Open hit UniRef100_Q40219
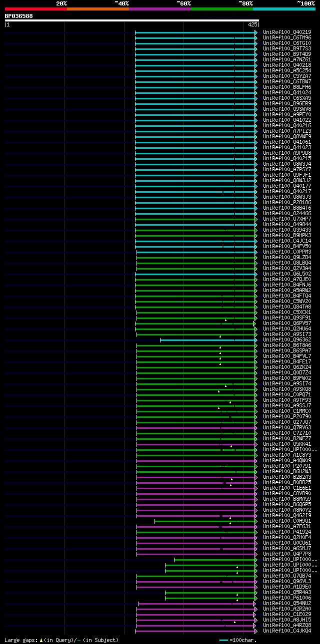Image resolution: width=320 pixels, height=644 pixels. 287,32
